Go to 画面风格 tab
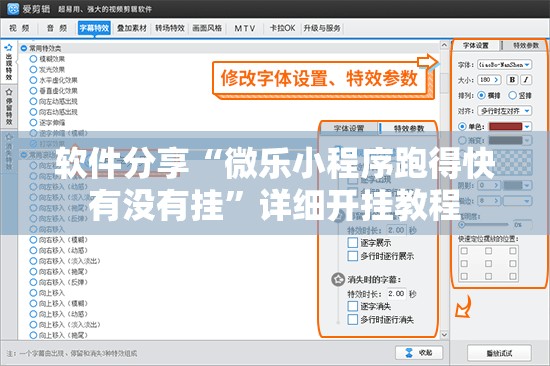This screenshot has width=550, height=366. [x=207, y=28]
